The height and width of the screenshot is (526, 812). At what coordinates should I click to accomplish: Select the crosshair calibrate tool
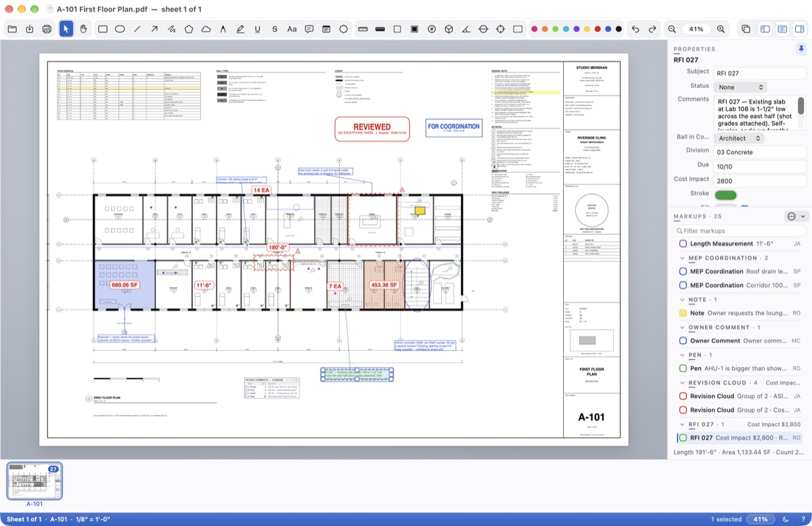click(501, 29)
